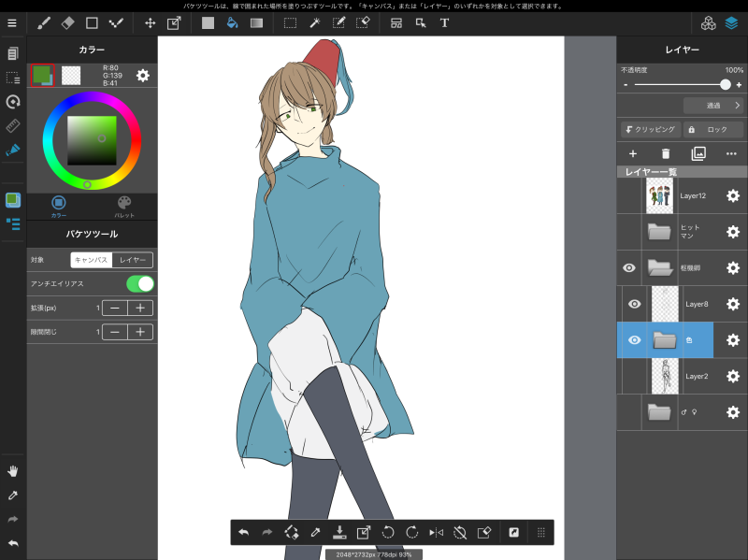Select the transparent color swatch
Screen dimensions: 748x560
pyautogui.click(x=71, y=76)
